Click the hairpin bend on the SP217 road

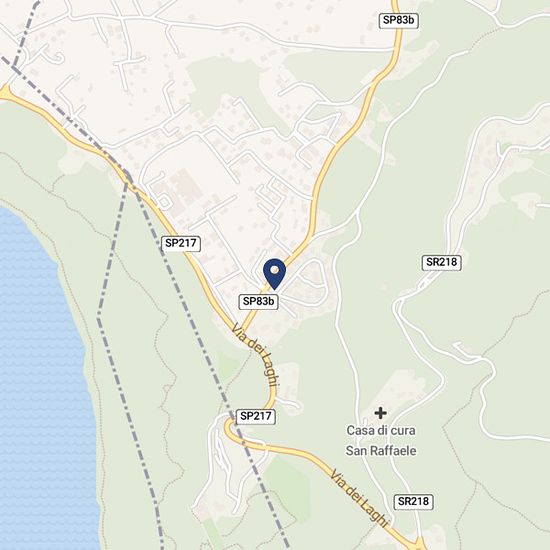point(228,426)
